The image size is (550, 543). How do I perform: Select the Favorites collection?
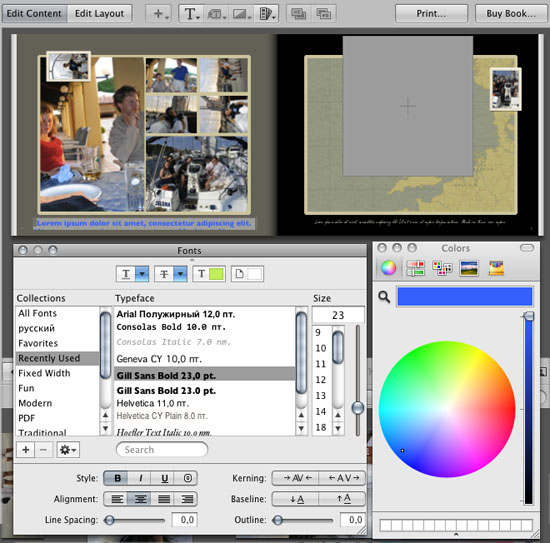pyautogui.click(x=38, y=343)
